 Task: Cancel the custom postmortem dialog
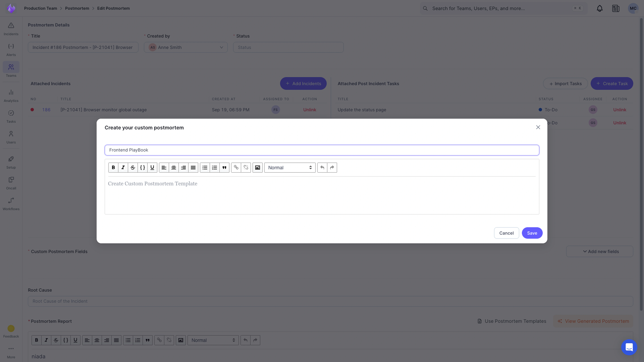point(506,233)
